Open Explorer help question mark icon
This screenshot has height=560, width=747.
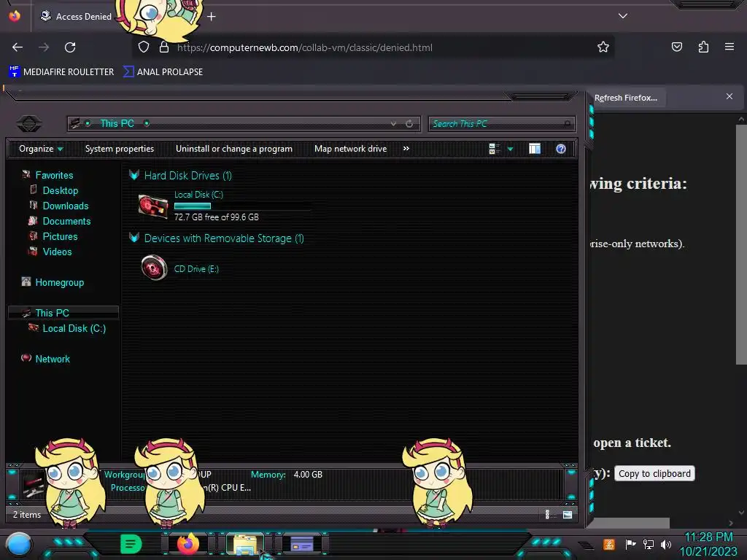tap(561, 149)
